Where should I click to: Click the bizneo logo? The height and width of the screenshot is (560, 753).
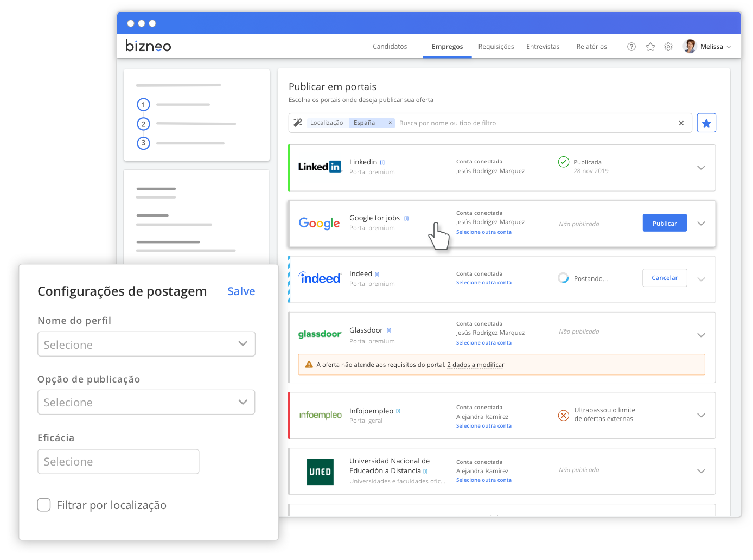pos(148,46)
